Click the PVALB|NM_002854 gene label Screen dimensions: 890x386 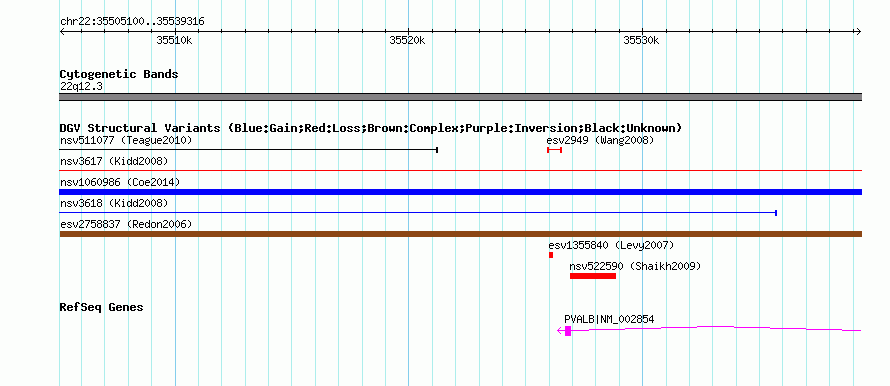click(609, 320)
